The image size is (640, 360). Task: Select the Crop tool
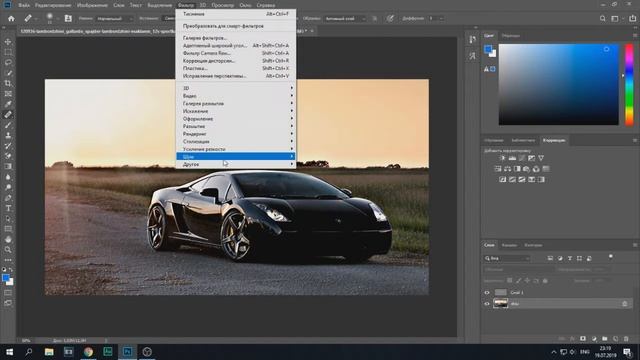tap(8, 83)
